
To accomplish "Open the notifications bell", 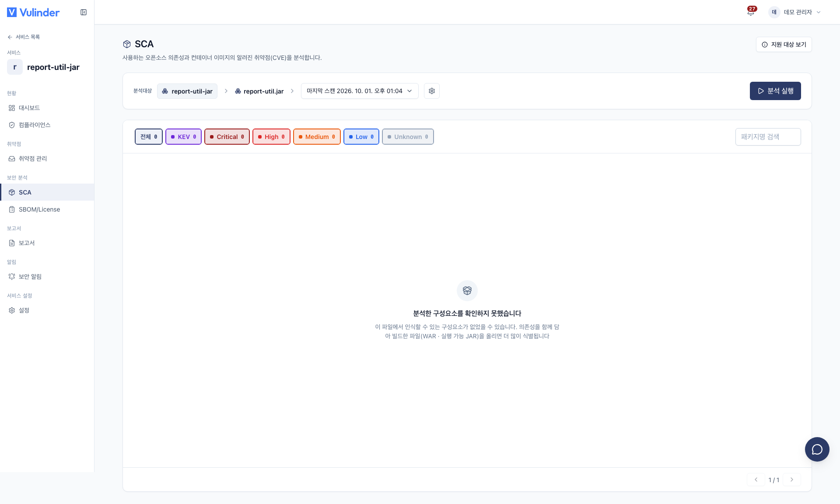I will pos(751,12).
